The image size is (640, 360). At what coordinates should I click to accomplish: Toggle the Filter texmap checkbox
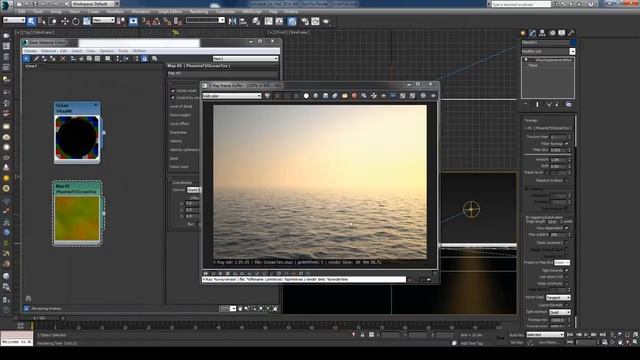(x=567, y=144)
